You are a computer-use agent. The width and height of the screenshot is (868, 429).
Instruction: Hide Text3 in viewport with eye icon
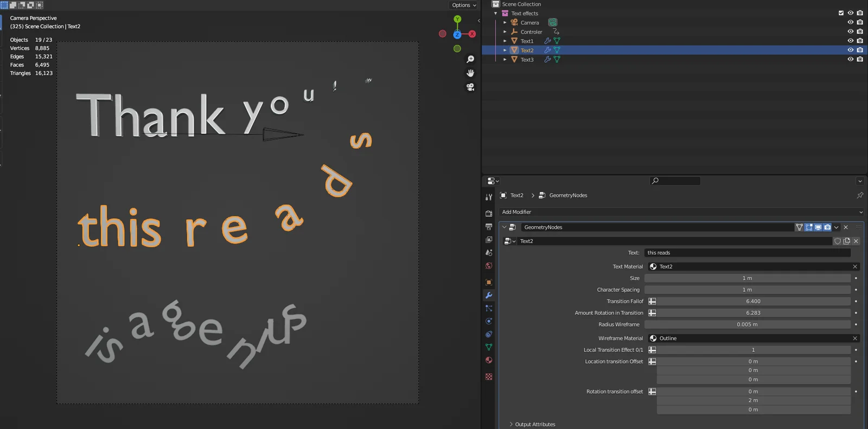pyautogui.click(x=851, y=59)
